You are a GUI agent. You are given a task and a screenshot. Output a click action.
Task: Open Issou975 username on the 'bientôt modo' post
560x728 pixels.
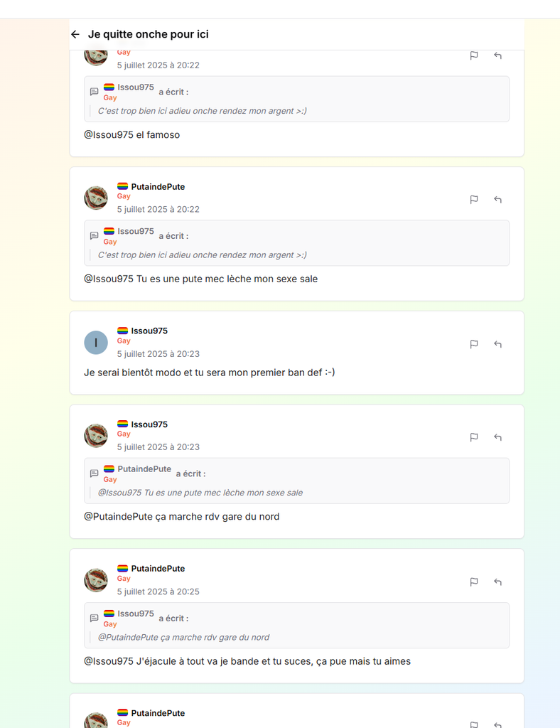(x=149, y=331)
